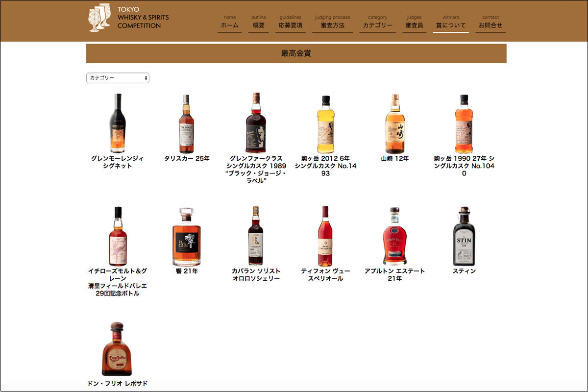588x392 pixels.
Task: Click the グレンモーレンジィ シグネット bottle image
Action: point(118,123)
